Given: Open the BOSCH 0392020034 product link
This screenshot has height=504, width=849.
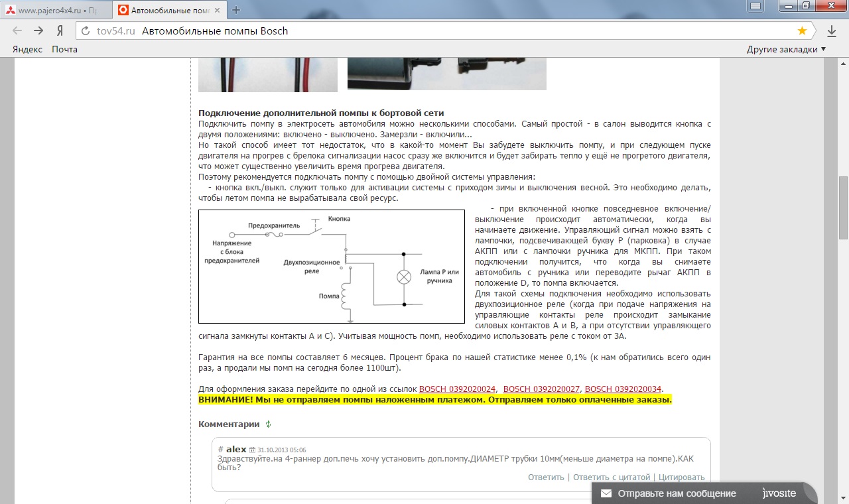Looking at the screenshot, I should [x=623, y=389].
